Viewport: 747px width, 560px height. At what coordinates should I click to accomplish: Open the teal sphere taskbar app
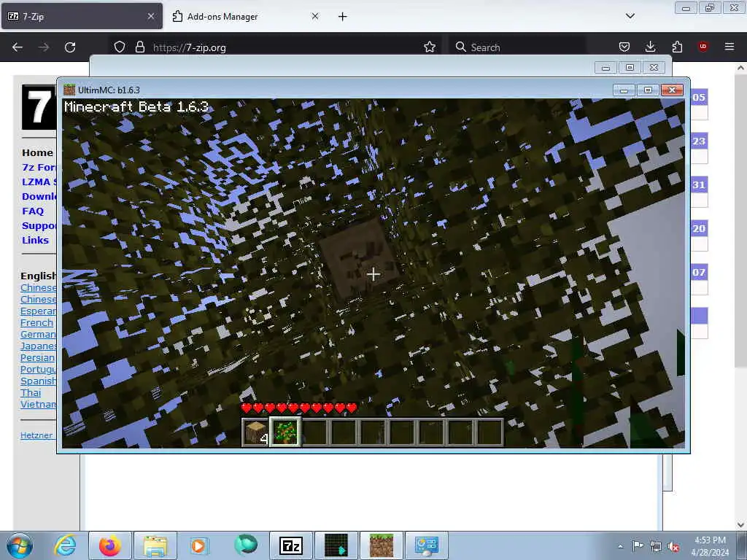point(245,545)
